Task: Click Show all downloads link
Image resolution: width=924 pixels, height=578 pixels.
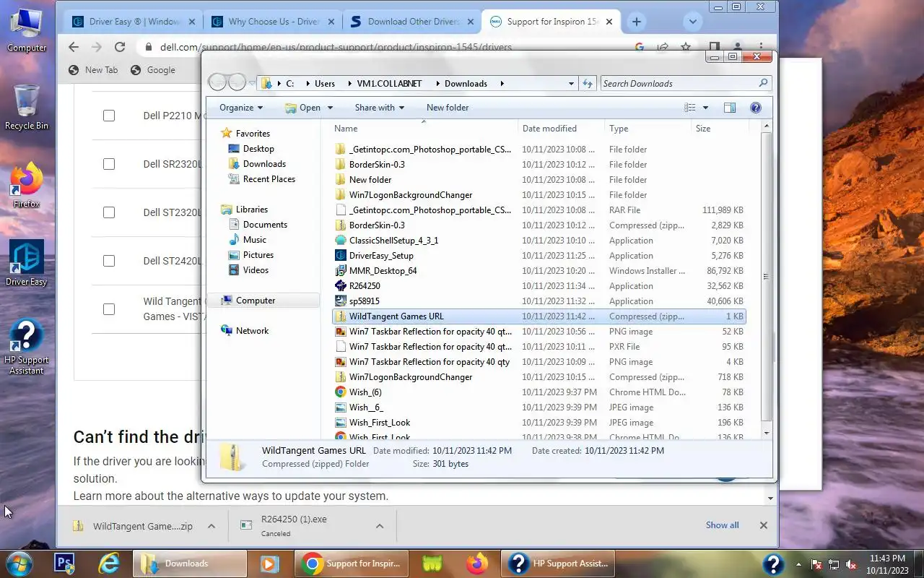Action: tap(722, 525)
